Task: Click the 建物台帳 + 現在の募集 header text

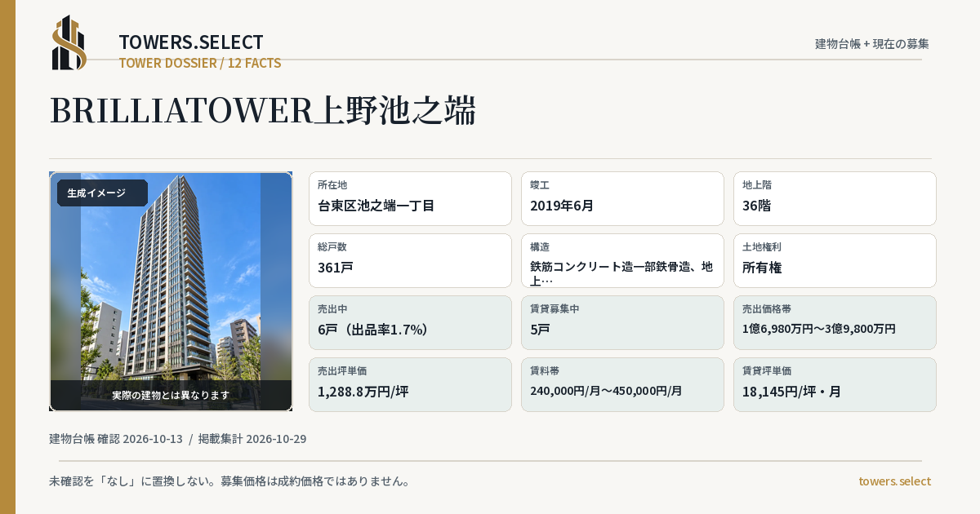Action: coord(872,44)
